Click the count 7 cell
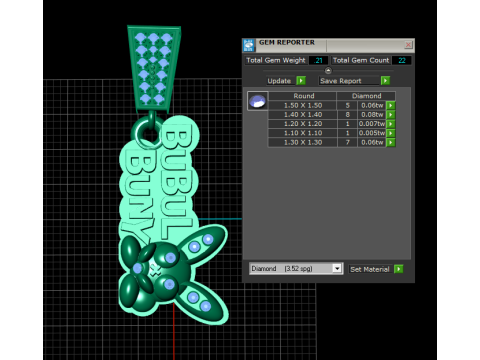The height and width of the screenshot is (360, 480). [347, 142]
